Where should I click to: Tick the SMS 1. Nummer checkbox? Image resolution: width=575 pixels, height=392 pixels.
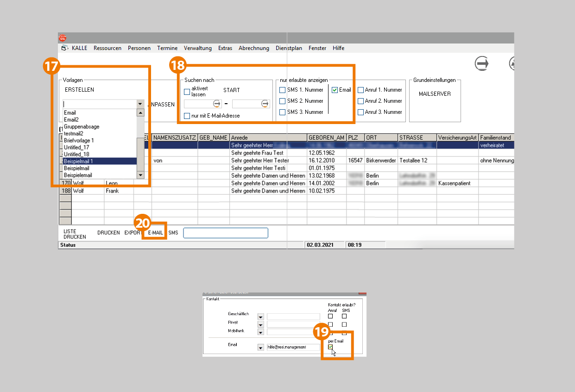(x=282, y=90)
